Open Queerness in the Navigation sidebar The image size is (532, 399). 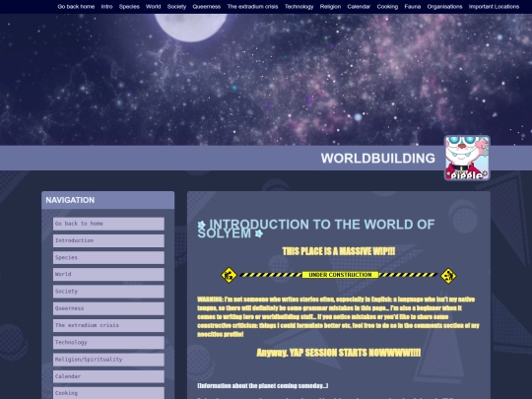point(108,308)
